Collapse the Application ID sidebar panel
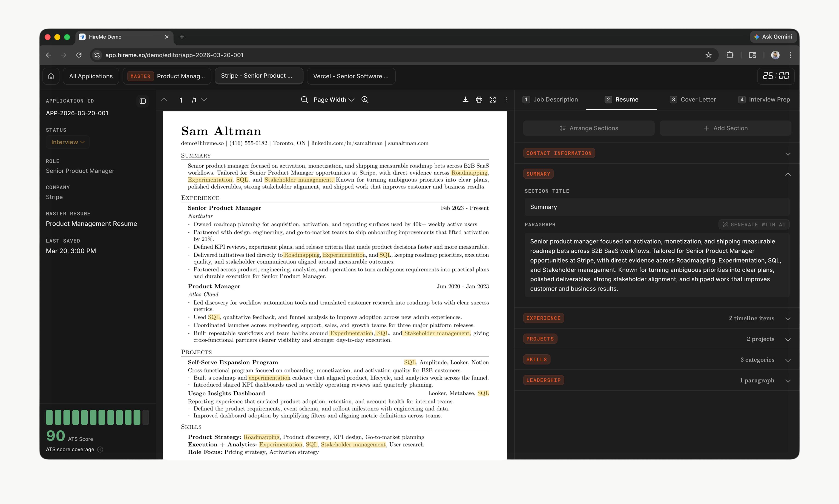Image resolution: width=839 pixels, height=504 pixels. click(142, 101)
